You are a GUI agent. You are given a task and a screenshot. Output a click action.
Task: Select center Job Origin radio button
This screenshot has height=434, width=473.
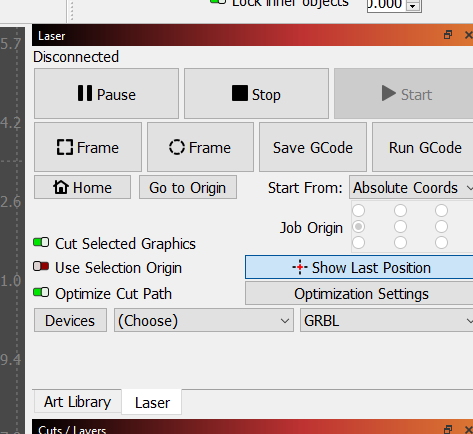[400, 227]
